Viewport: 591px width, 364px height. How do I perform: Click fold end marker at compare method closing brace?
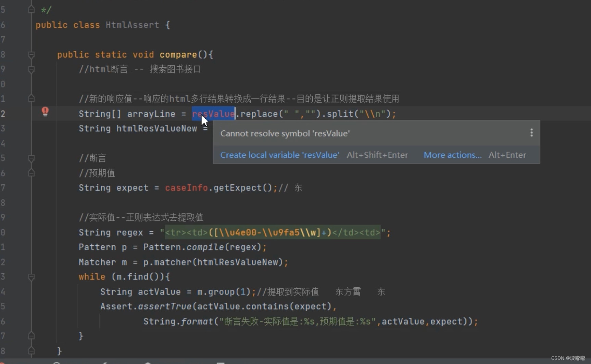pos(31,351)
